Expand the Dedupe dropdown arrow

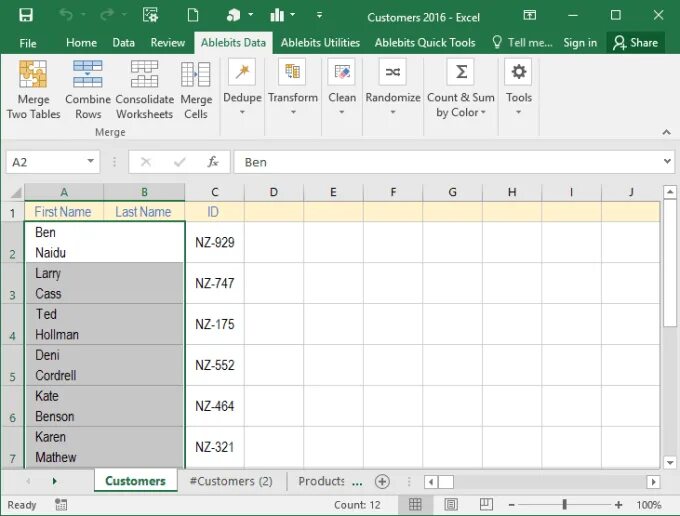[x=242, y=112]
